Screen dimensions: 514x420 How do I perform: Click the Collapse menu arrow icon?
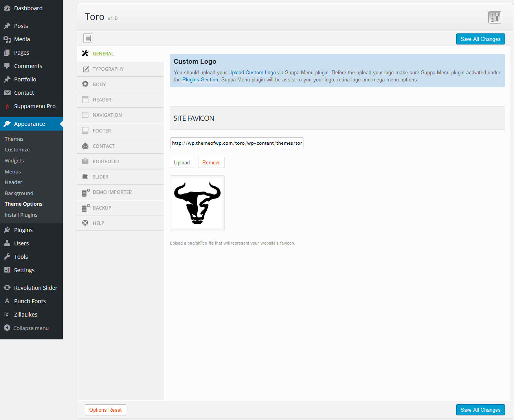click(7, 328)
